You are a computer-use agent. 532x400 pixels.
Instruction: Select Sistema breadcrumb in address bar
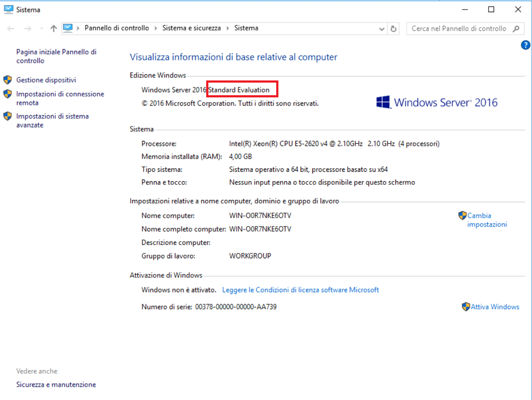(x=246, y=28)
